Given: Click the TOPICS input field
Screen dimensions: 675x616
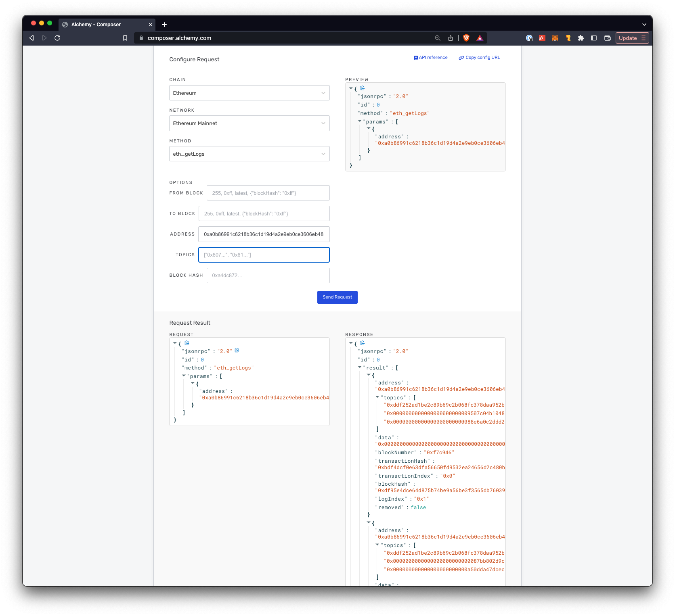Looking at the screenshot, I should [264, 255].
